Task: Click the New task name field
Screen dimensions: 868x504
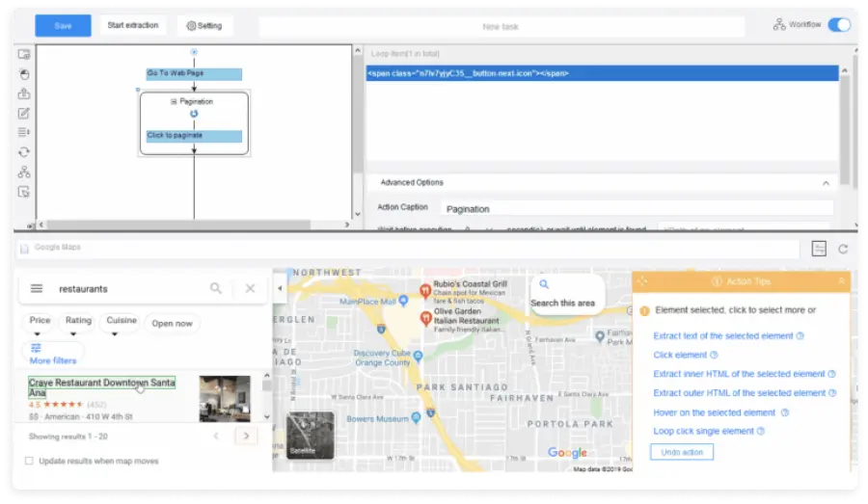Action: (x=501, y=27)
